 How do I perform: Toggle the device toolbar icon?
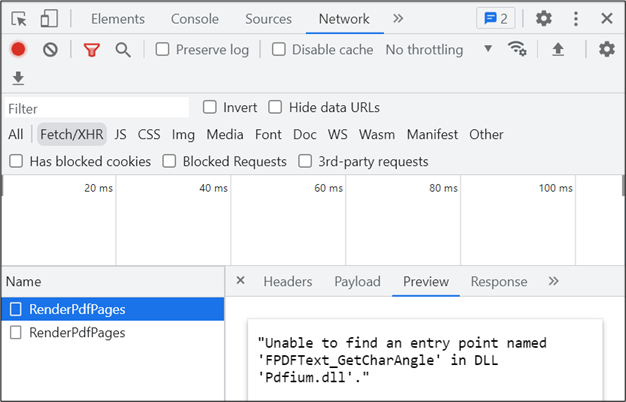tap(49, 19)
